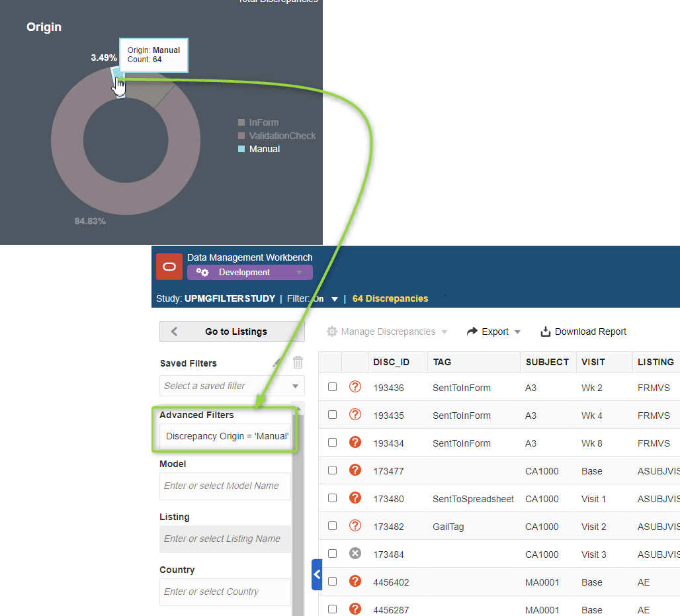Viewport: 680px width, 616px height.
Task: Click the Download Report tray icon
Action: (546, 331)
